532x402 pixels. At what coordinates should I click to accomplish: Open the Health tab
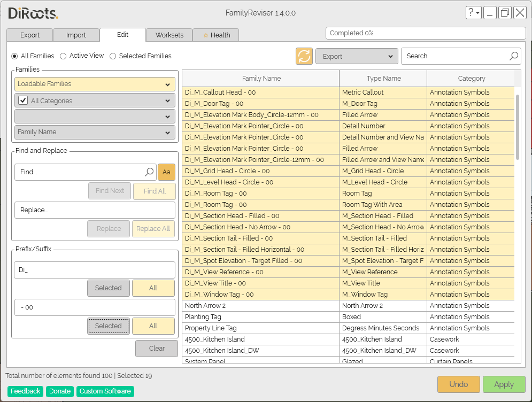(x=216, y=35)
